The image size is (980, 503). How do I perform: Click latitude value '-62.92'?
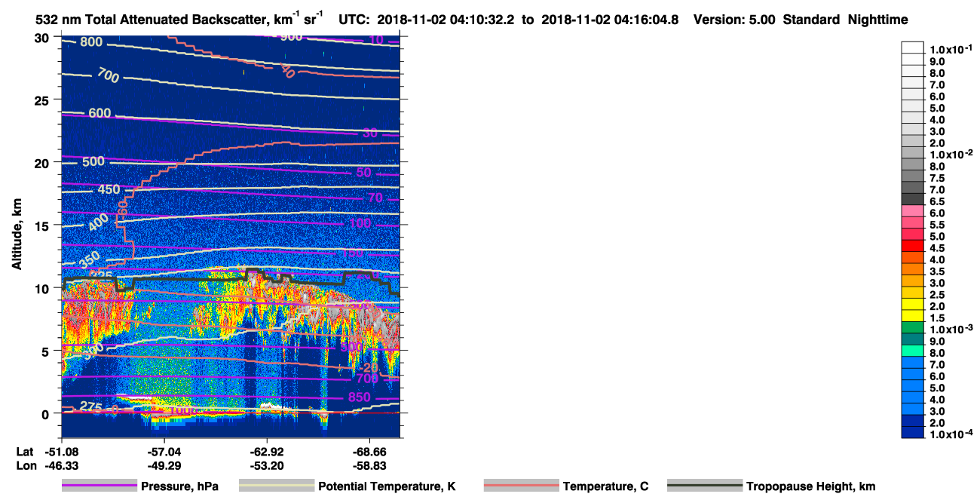[267, 451]
